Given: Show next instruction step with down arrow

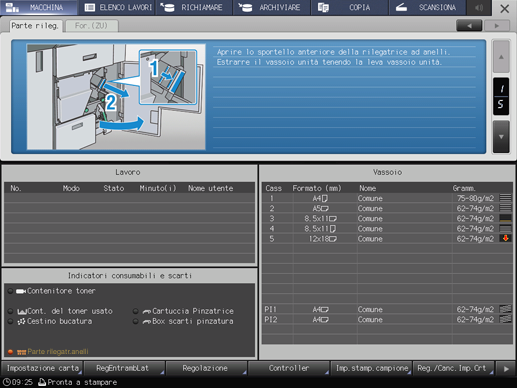Looking at the screenshot, I should click(501, 137).
